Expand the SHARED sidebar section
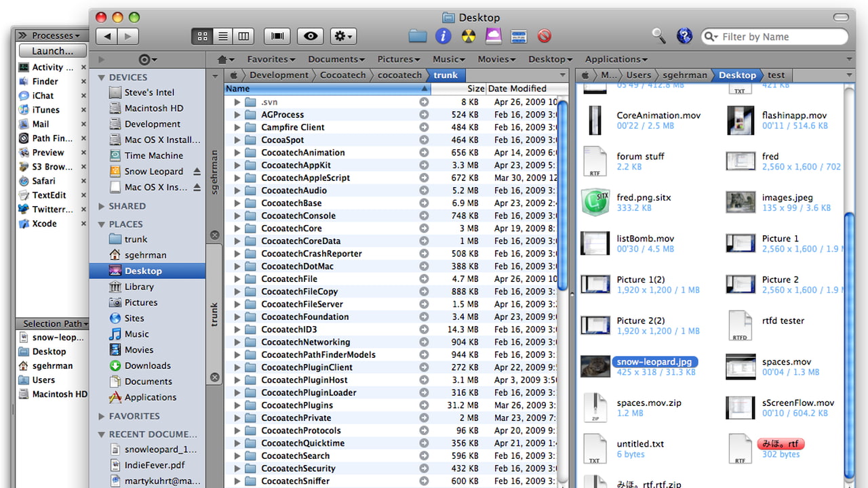 102,206
